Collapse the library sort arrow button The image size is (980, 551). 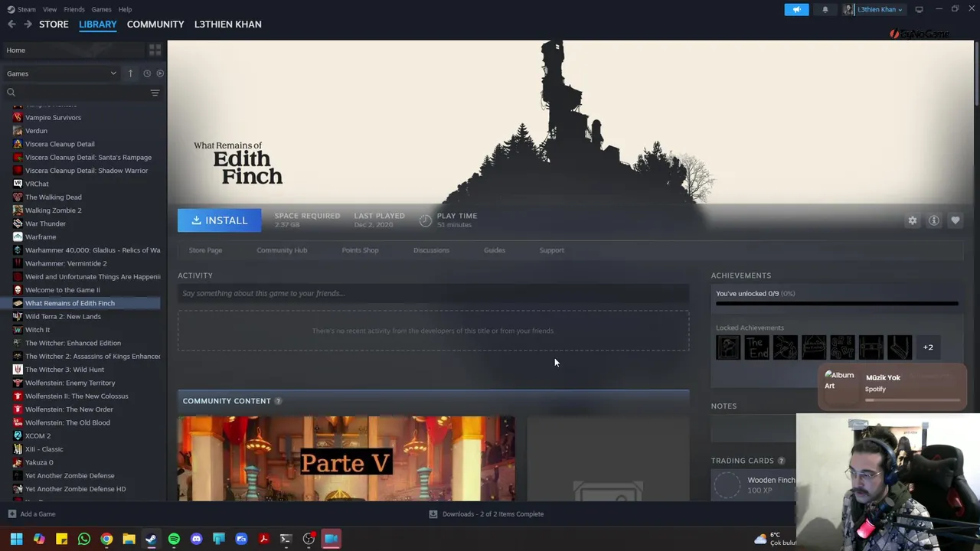click(130, 73)
